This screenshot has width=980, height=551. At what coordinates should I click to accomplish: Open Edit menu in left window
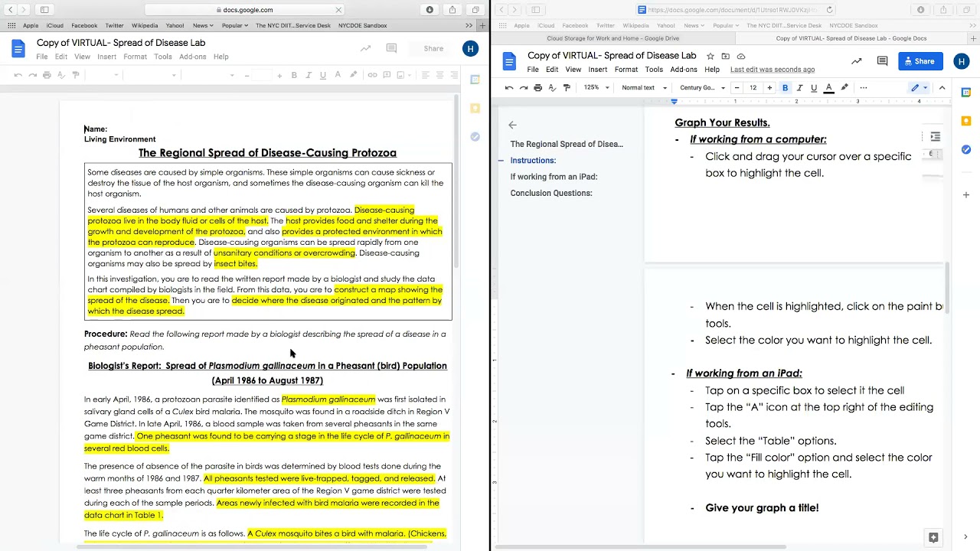[61, 57]
